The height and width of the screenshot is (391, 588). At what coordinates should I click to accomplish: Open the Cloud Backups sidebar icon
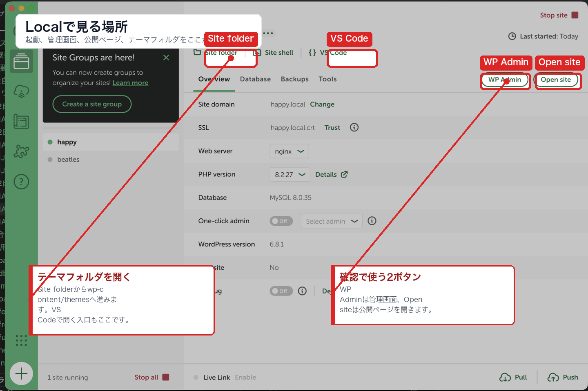point(21,91)
